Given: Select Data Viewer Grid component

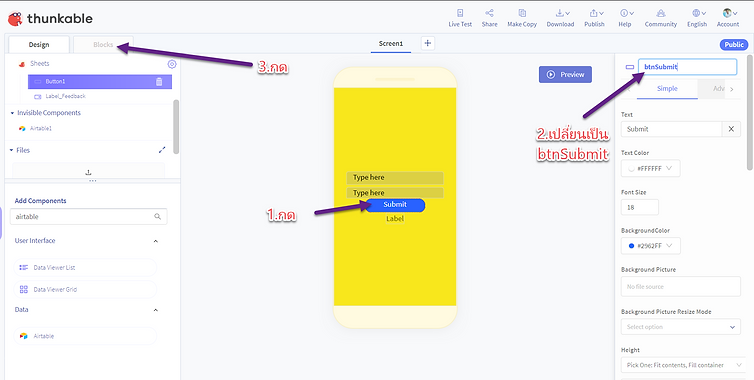Looking at the screenshot, I should pyautogui.click(x=85, y=290).
